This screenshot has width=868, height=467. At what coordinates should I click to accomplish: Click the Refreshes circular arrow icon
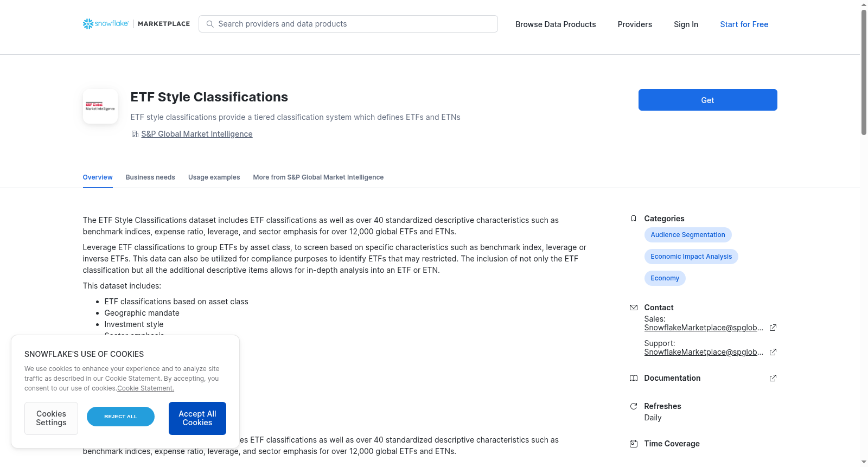point(634,406)
